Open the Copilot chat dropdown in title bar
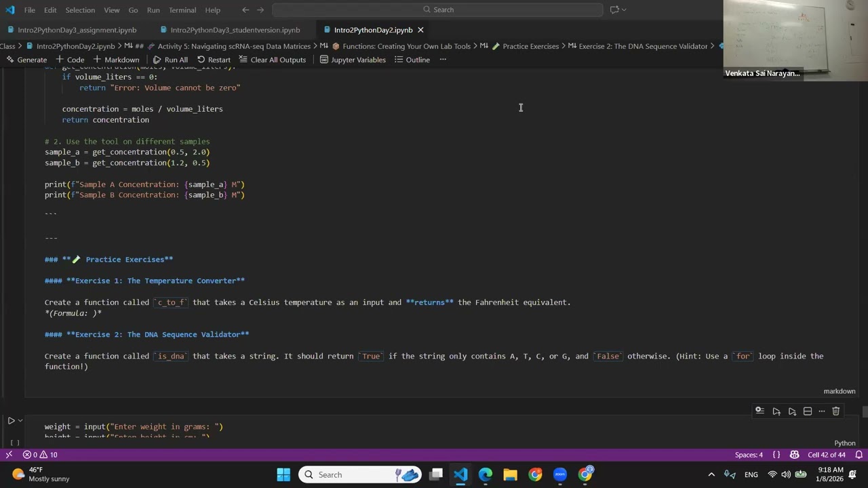Viewport: 868px width, 488px height. pos(618,9)
